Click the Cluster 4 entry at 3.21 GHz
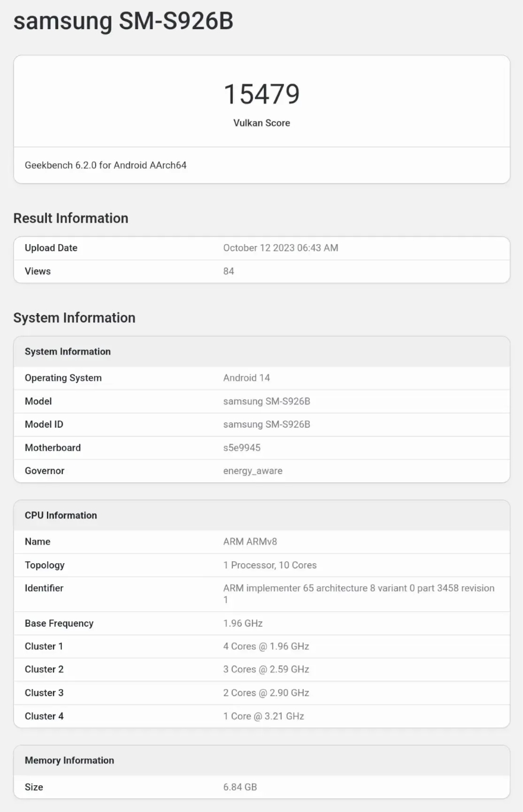523x812 pixels. click(x=264, y=716)
